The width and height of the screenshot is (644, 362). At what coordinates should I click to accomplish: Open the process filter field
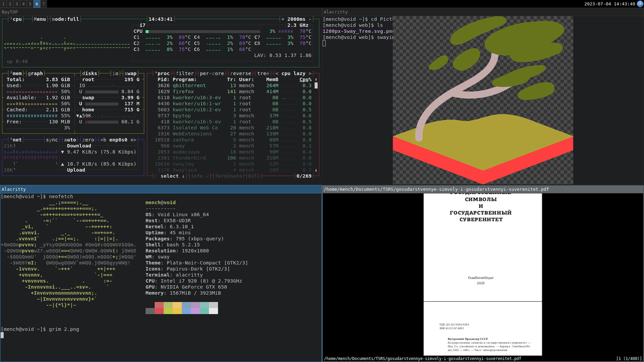(185, 73)
